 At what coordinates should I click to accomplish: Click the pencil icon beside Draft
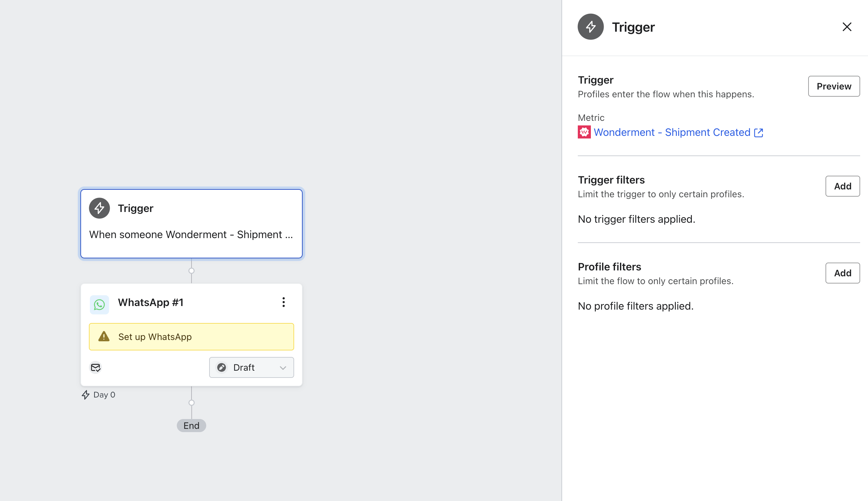pos(222,367)
